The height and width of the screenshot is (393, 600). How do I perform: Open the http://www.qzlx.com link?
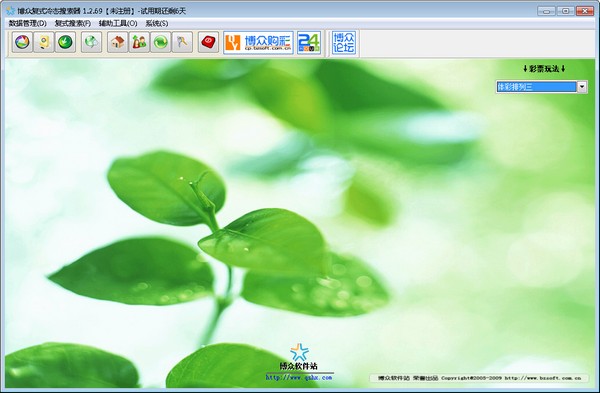point(299,378)
